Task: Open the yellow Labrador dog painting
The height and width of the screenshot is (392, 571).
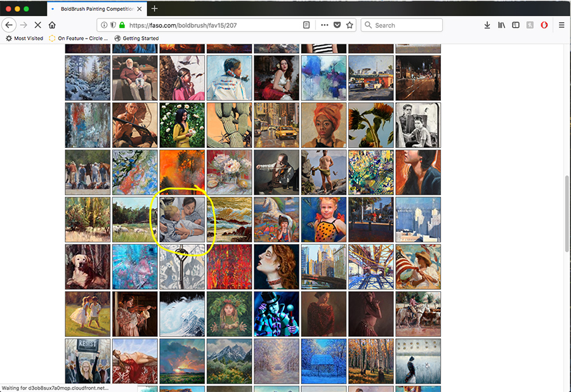Action: (x=88, y=267)
